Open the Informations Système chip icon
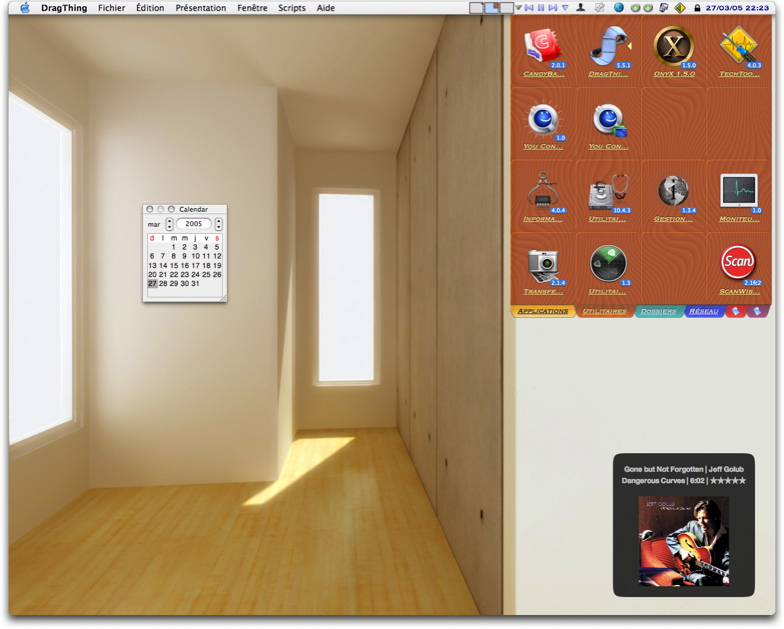This screenshot has width=784, height=629. pyautogui.click(x=543, y=191)
